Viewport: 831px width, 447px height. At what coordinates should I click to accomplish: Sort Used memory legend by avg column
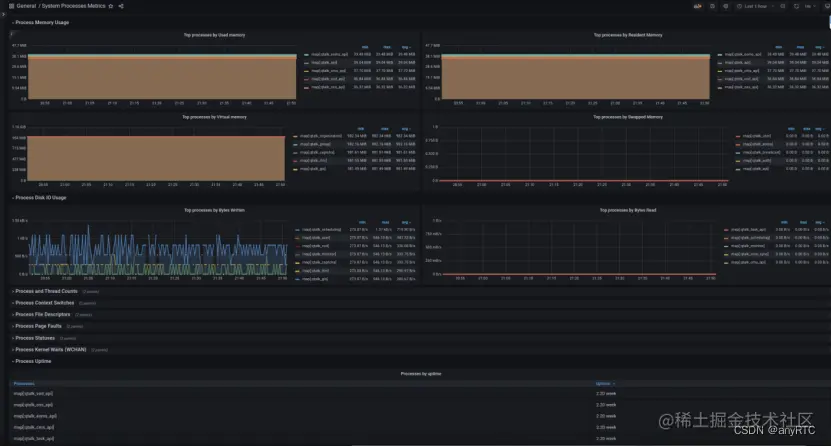(406, 47)
